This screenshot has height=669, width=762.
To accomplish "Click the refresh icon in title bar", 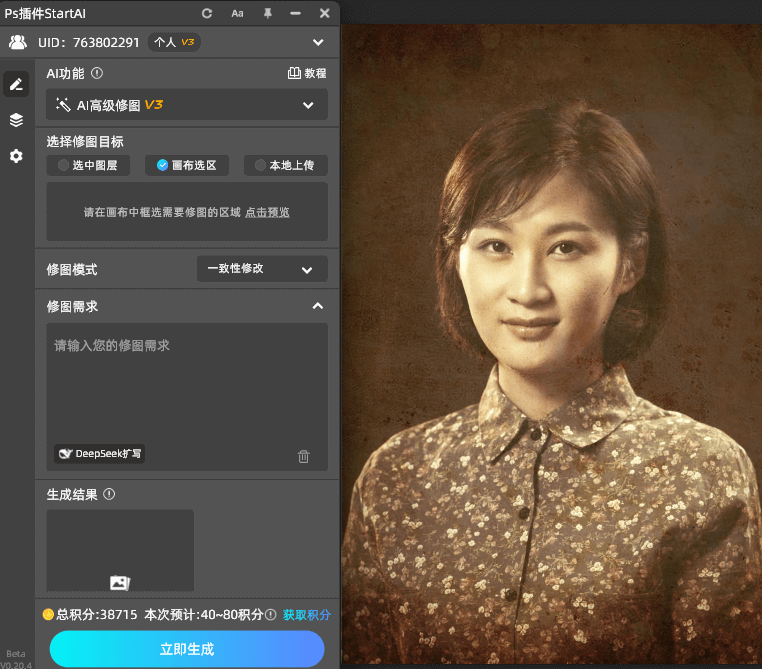I will 207,13.
